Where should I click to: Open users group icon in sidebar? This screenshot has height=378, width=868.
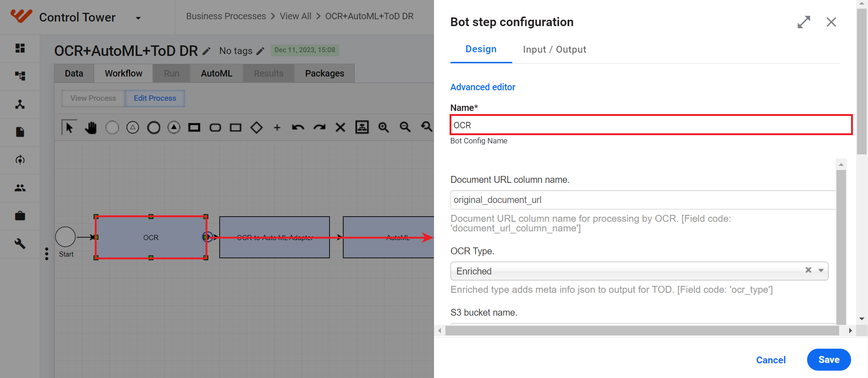(20, 188)
